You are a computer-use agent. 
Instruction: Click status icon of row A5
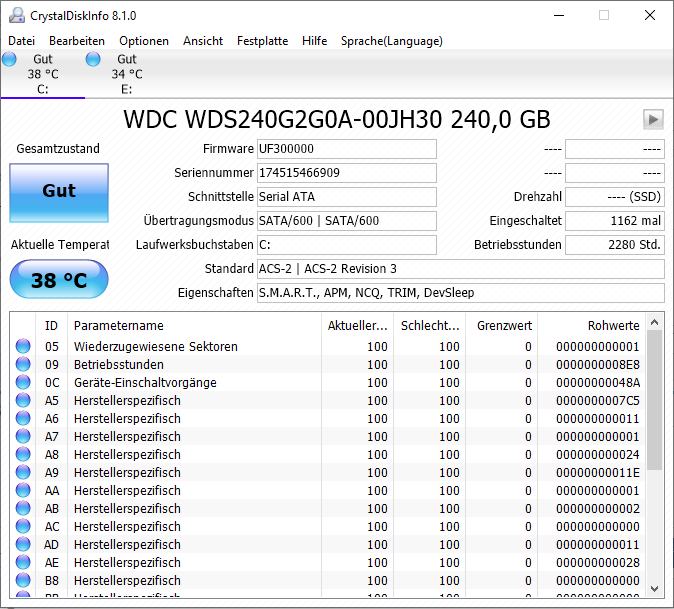point(23,401)
